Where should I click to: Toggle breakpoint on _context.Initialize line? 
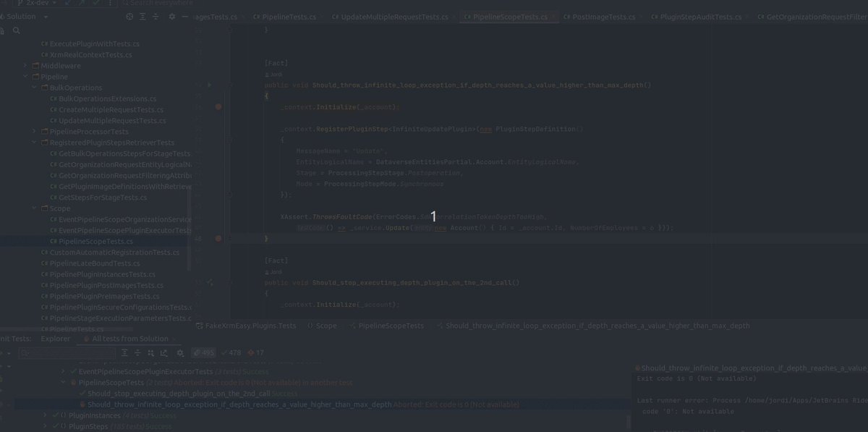click(218, 107)
